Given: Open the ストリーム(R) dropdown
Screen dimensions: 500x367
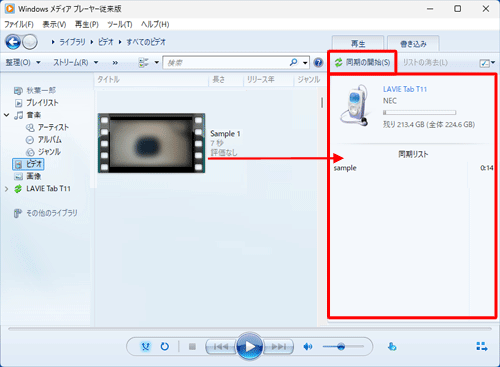Looking at the screenshot, I should tap(76, 62).
